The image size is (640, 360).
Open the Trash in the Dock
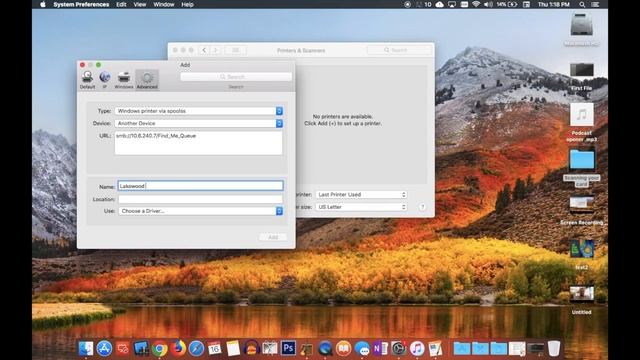click(x=554, y=348)
